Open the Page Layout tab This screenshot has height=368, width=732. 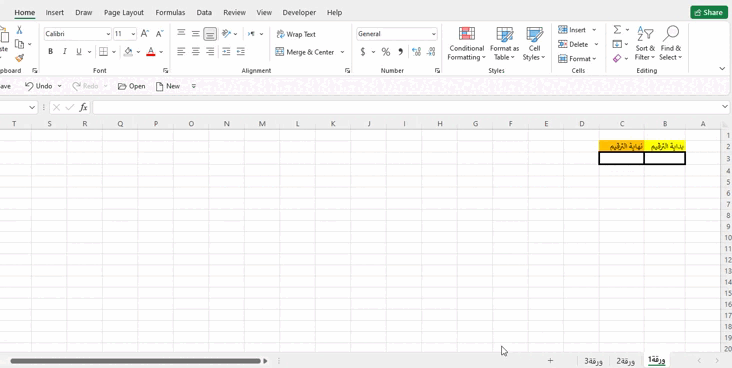tap(124, 13)
